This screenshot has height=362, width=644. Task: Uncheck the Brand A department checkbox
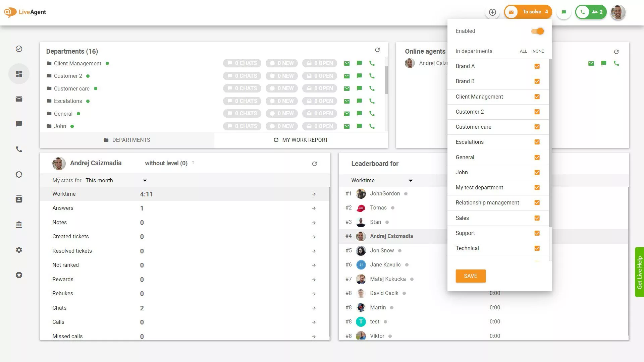(537, 66)
